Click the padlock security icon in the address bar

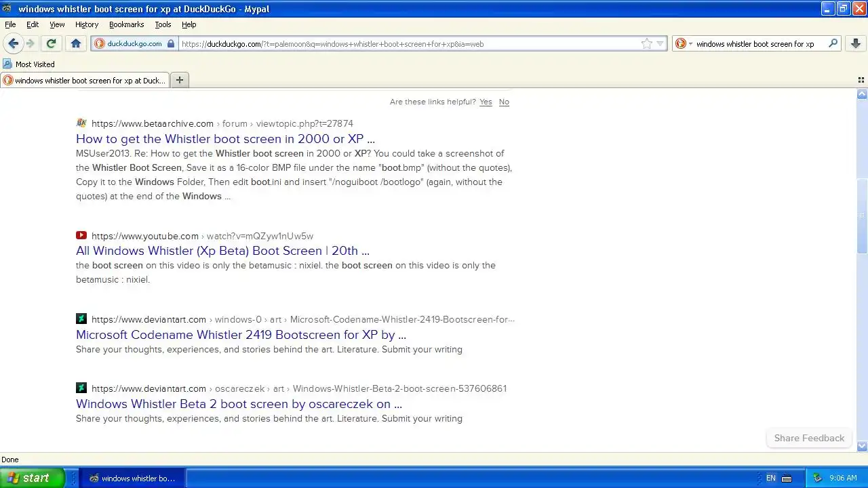tap(171, 43)
